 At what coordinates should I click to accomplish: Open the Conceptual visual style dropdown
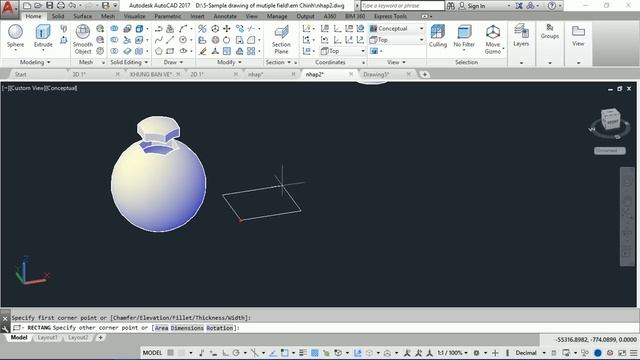[397, 29]
